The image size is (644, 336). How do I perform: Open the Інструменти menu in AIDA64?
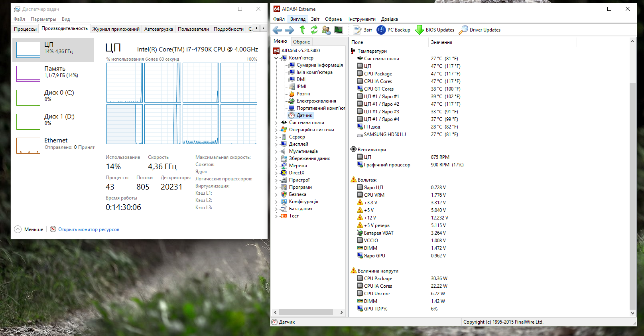click(362, 19)
